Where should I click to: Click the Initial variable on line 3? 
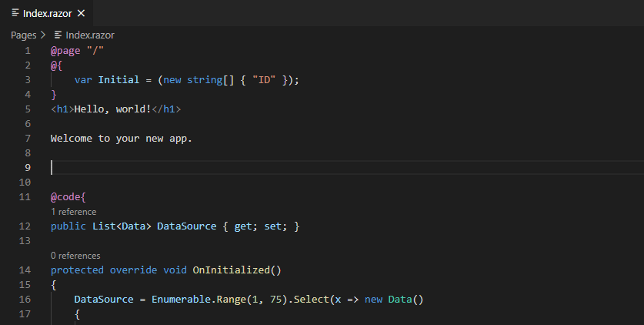pyautogui.click(x=119, y=79)
